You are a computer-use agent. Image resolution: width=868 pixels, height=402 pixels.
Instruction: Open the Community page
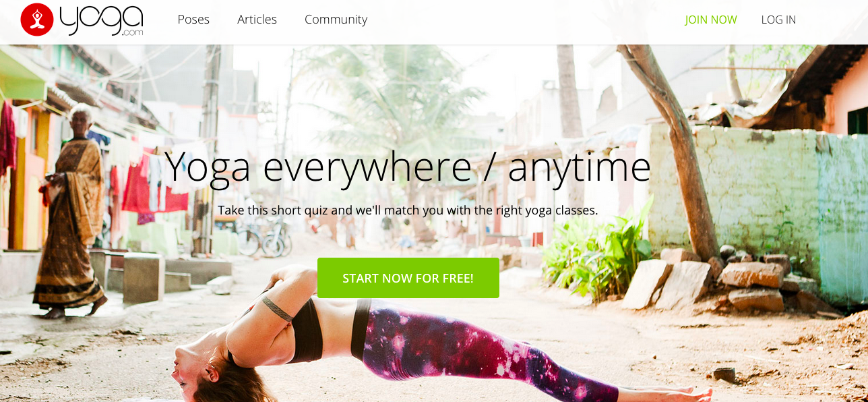pyautogui.click(x=336, y=20)
